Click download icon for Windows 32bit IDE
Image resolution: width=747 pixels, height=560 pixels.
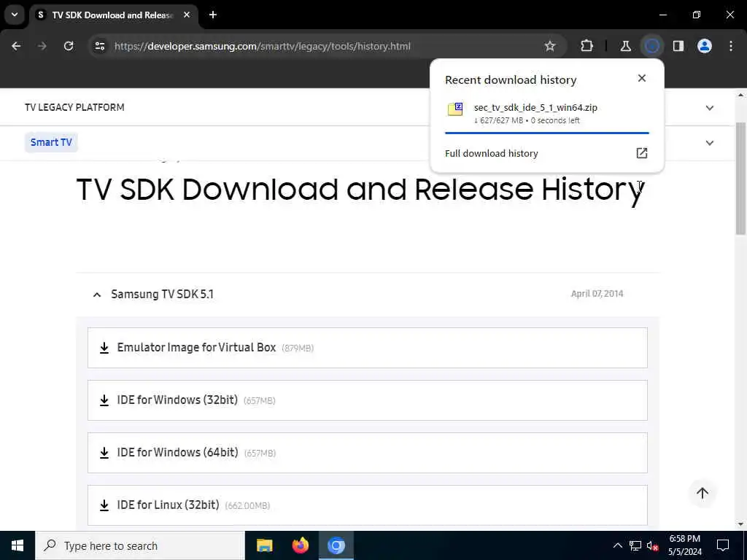[x=104, y=400]
